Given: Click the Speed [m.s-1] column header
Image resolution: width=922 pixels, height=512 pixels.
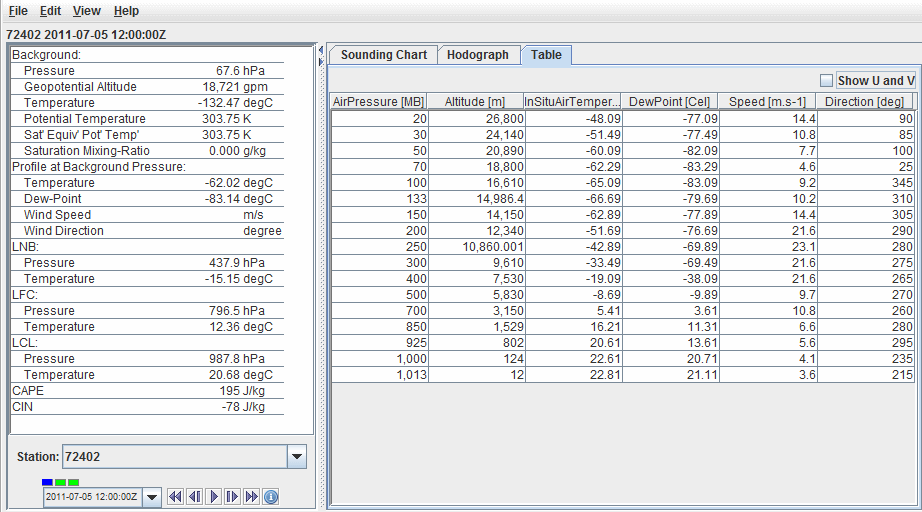Looking at the screenshot, I should [768, 102].
